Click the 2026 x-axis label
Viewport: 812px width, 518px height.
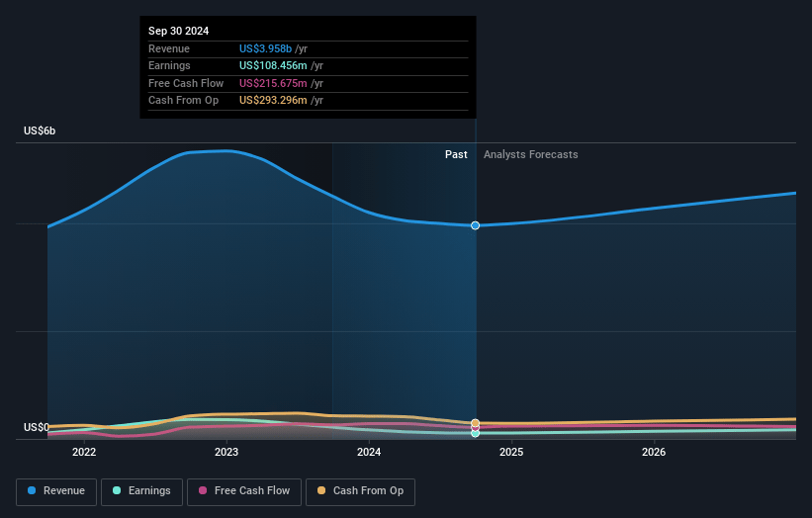click(x=654, y=453)
